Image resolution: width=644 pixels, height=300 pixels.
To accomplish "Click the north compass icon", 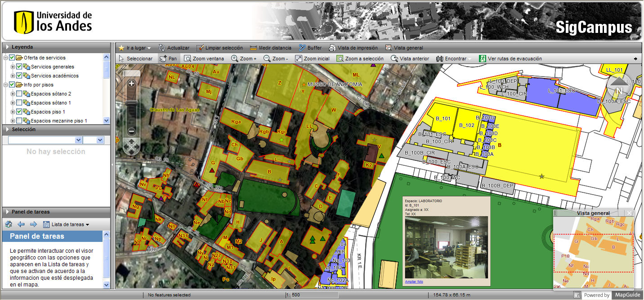I will [x=619, y=87].
